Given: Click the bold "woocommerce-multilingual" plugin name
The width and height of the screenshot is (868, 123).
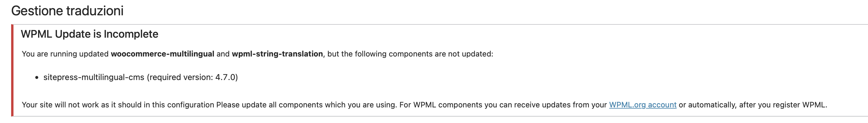Looking at the screenshot, I should point(162,54).
